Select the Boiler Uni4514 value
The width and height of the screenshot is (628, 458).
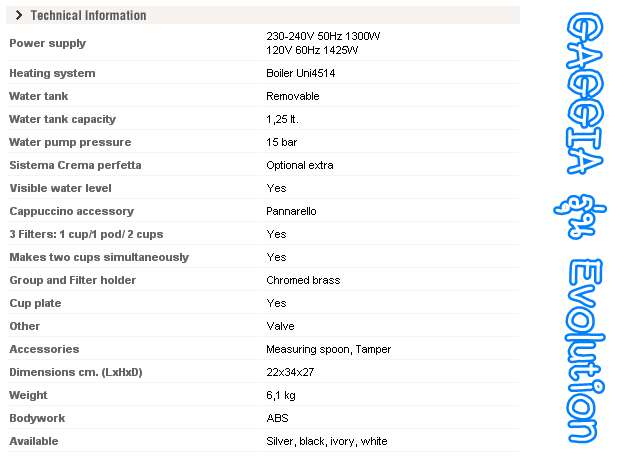(301, 73)
